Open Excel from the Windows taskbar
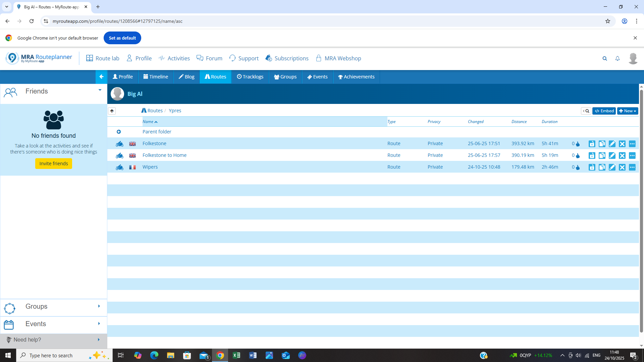 click(x=236, y=355)
